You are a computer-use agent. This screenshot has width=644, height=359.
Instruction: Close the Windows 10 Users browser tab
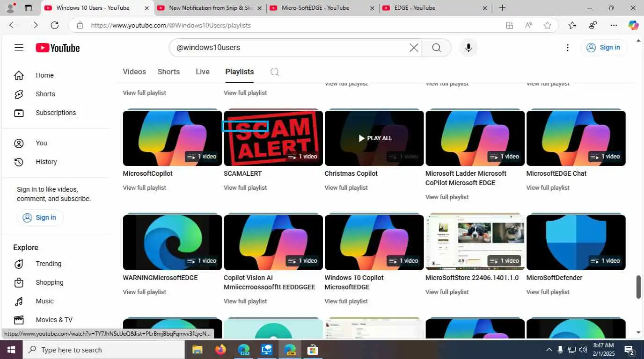point(147,8)
